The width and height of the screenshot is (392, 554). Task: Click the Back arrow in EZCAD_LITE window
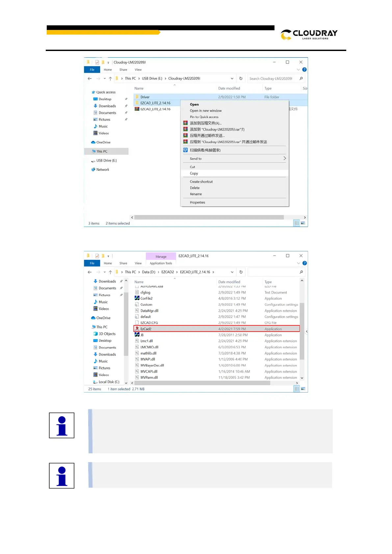pyautogui.click(x=90, y=272)
